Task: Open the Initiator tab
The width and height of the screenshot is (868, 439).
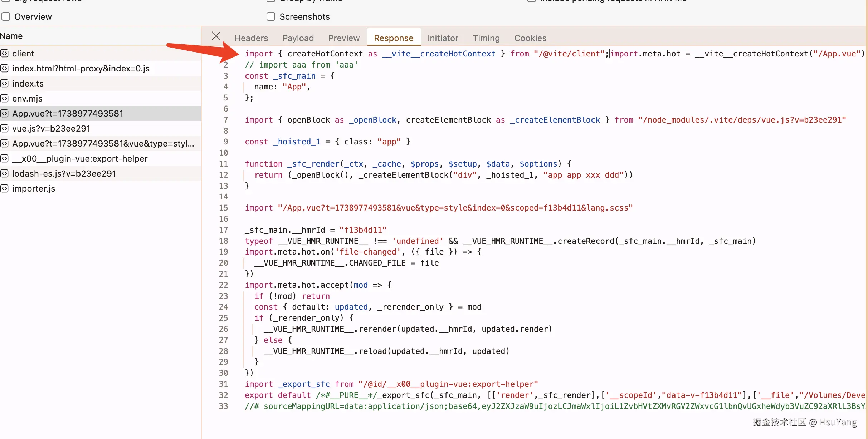Action: [443, 38]
